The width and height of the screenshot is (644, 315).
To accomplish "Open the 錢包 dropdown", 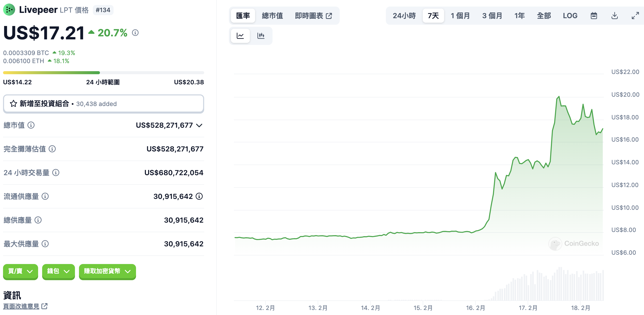I will tap(58, 271).
